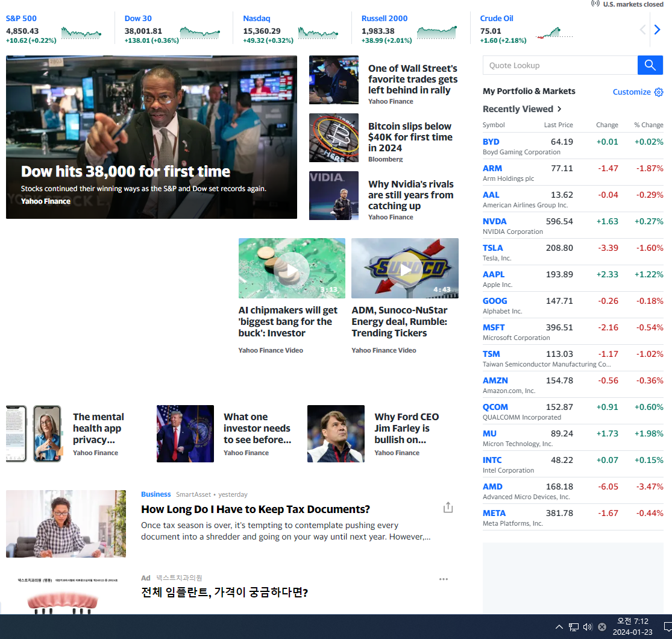Open MU ticker symbol
This screenshot has height=639, width=672.
coord(489,434)
